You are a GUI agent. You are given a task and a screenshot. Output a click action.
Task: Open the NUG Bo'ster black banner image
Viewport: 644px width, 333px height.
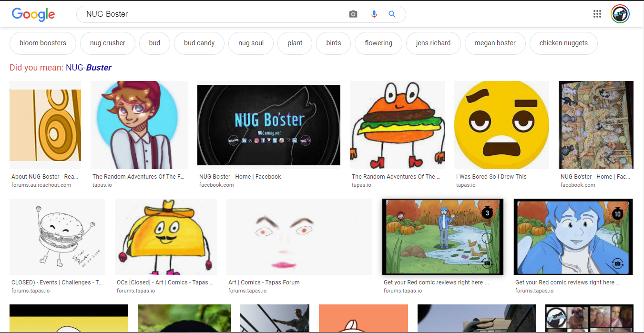[269, 125]
